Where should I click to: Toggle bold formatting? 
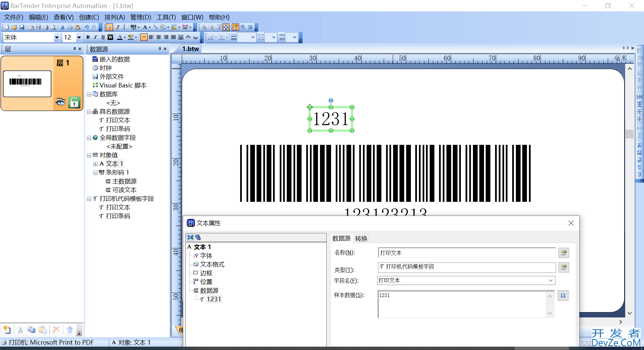pyautogui.click(x=88, y=37)
